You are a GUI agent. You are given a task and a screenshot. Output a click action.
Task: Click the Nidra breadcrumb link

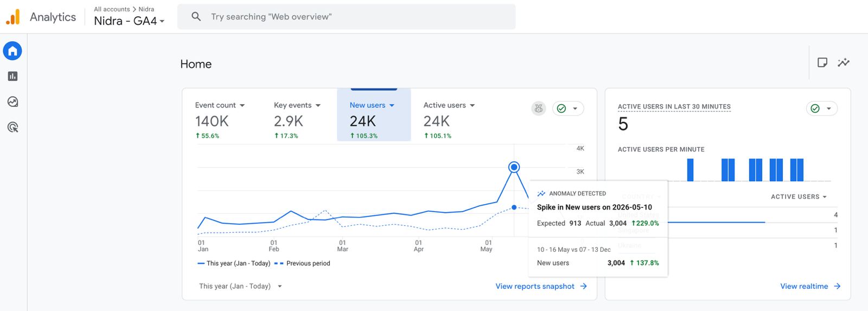point(146,9)
